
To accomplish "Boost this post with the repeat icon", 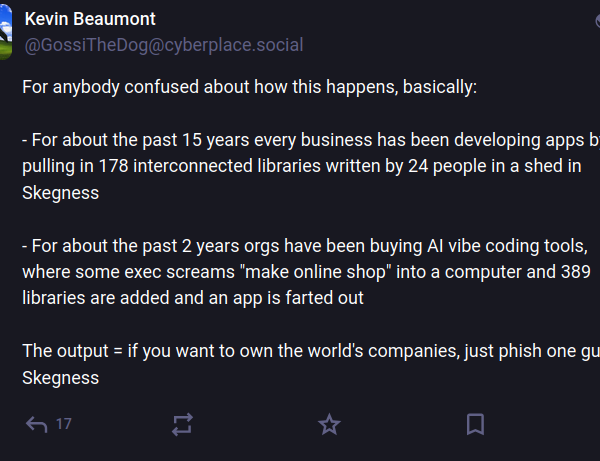I will point(182,425).
